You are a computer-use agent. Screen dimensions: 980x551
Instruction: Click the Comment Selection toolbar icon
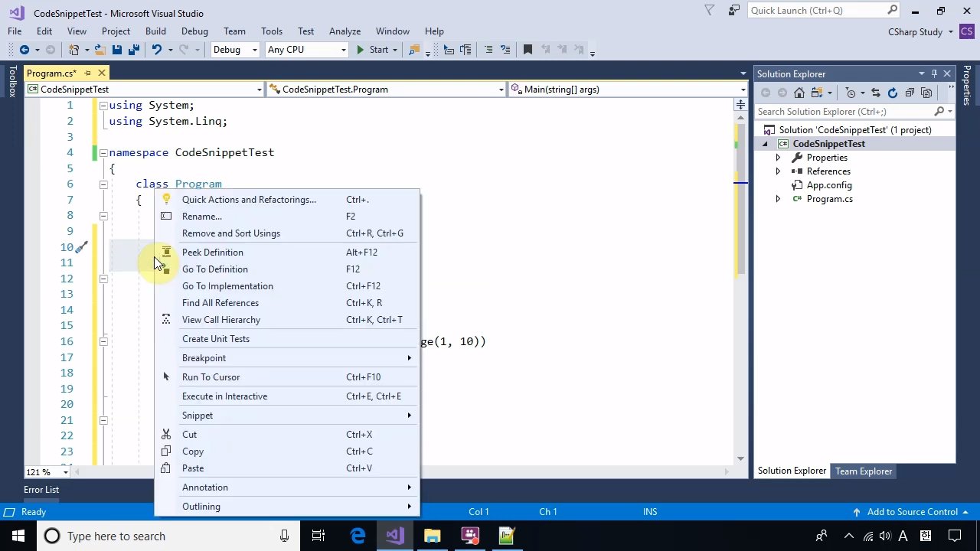(487, 50)
